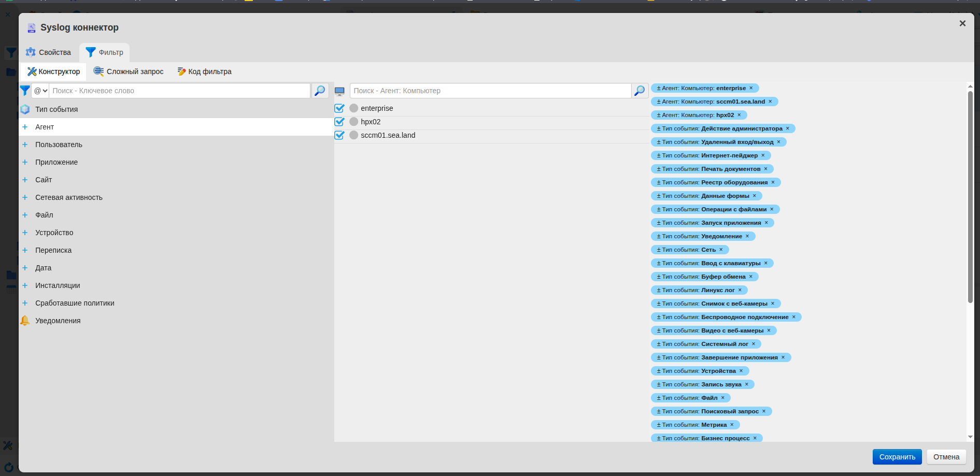This screenshot has height=476, width=980.
Task: Switch to the Свойства tab
Action: (49, 52)
